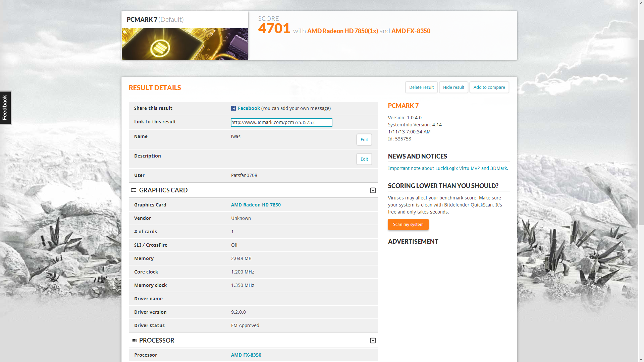The image size is (644, 362).
Task: Click the Facebook share icon
Action: (233, 108)
